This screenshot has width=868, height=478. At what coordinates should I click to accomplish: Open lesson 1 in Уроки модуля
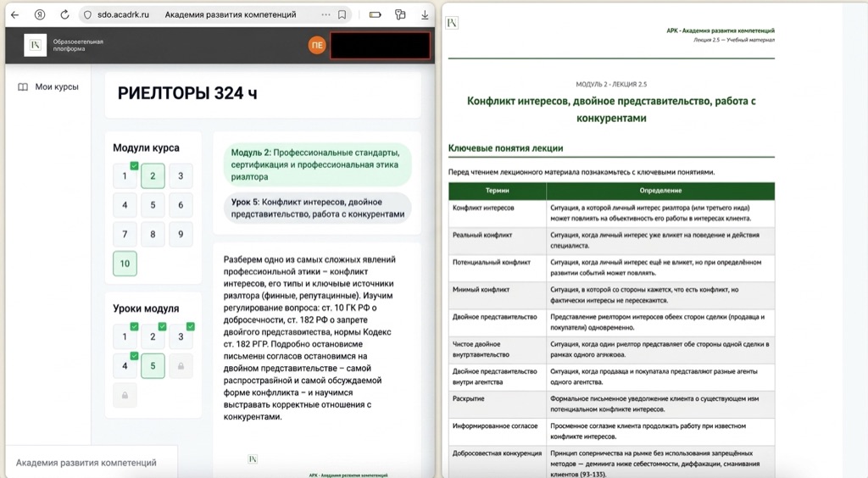(x=125, y=337)
